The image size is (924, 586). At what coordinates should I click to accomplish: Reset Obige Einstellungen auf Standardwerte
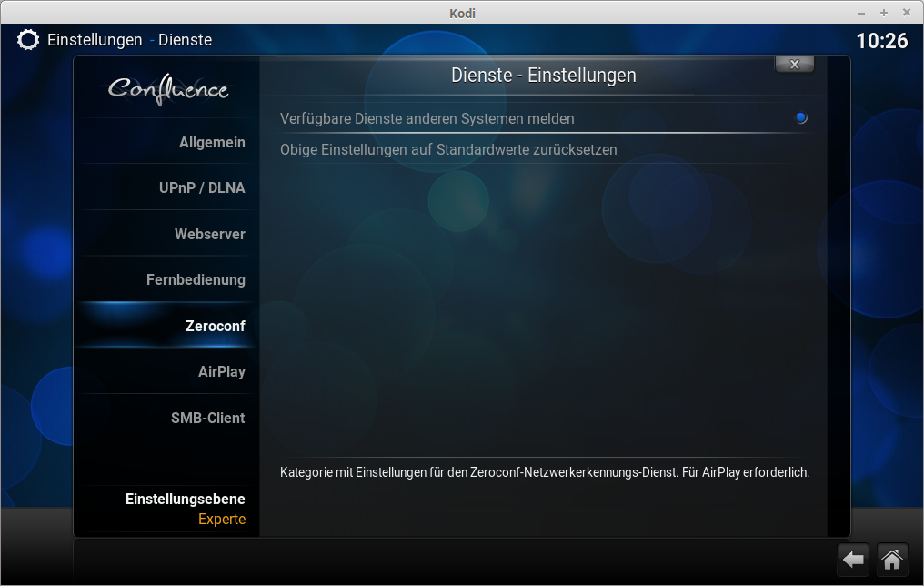tap(448, 149)
